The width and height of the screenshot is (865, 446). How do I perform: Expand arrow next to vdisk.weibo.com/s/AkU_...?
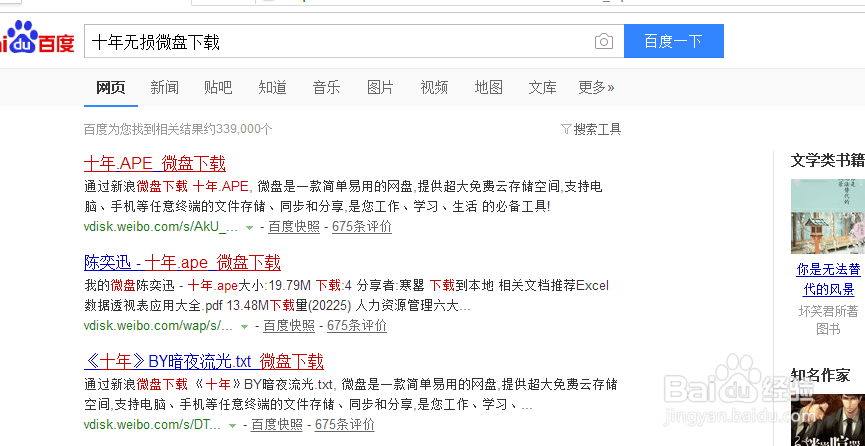click(x=249, y=227)
